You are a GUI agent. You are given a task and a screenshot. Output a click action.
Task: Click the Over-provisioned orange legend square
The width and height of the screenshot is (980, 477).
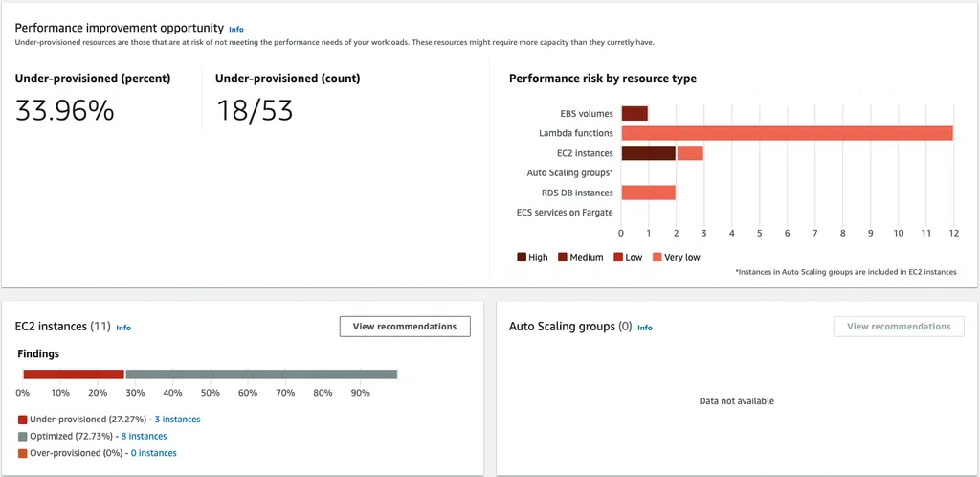(x=23, y=453)
